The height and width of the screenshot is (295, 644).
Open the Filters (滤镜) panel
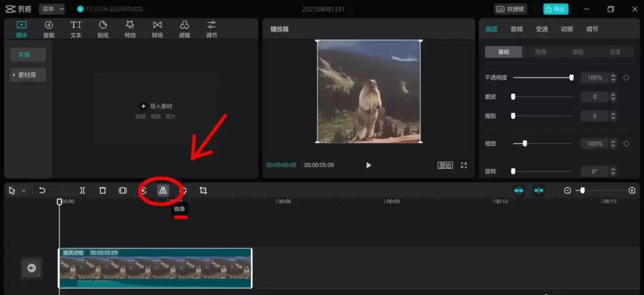[x=185, y=29]
